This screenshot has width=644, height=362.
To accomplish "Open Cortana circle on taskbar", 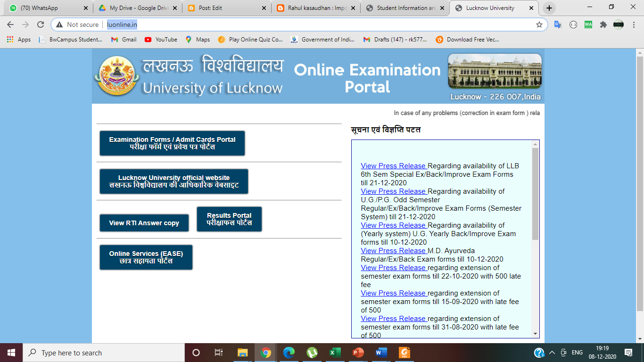I will click(196, 353).
